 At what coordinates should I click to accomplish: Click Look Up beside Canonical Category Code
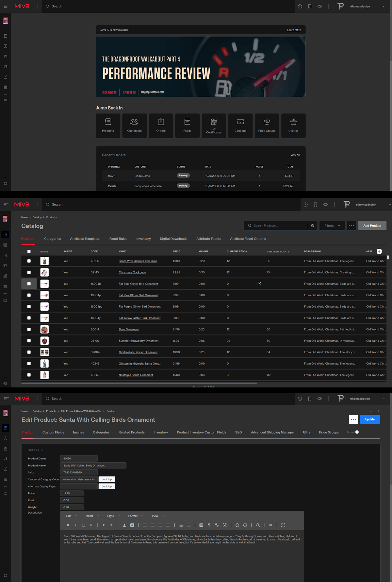[107, 479]
